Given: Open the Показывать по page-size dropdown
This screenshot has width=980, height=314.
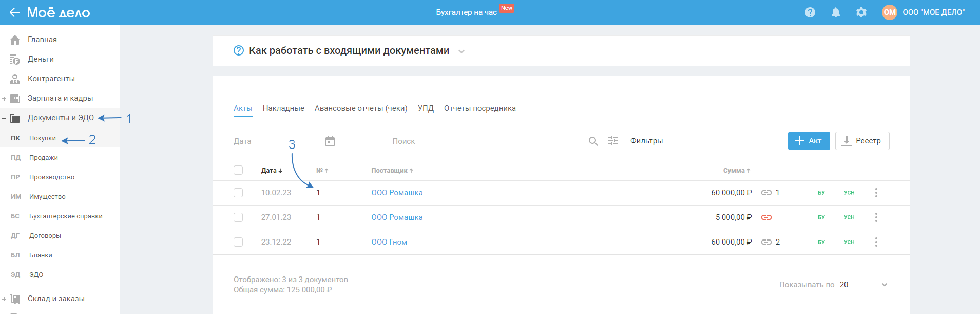Looking at the screenshot, I should point(864,285).
